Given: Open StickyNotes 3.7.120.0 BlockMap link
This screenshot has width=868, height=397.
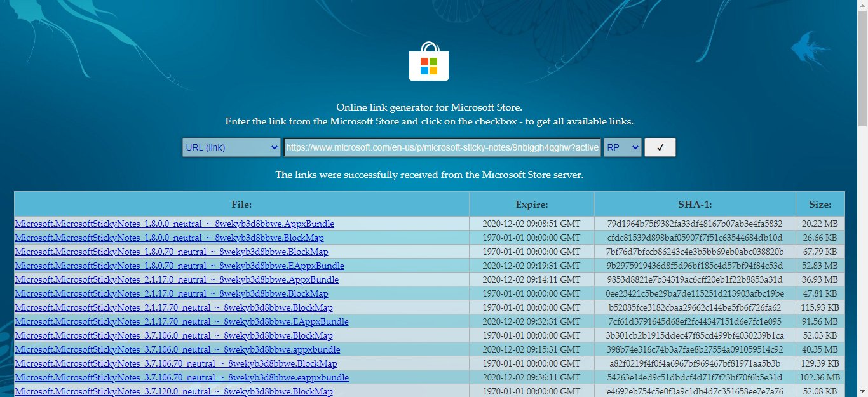Looking at the screenshot, I should (x=174, y=391).
